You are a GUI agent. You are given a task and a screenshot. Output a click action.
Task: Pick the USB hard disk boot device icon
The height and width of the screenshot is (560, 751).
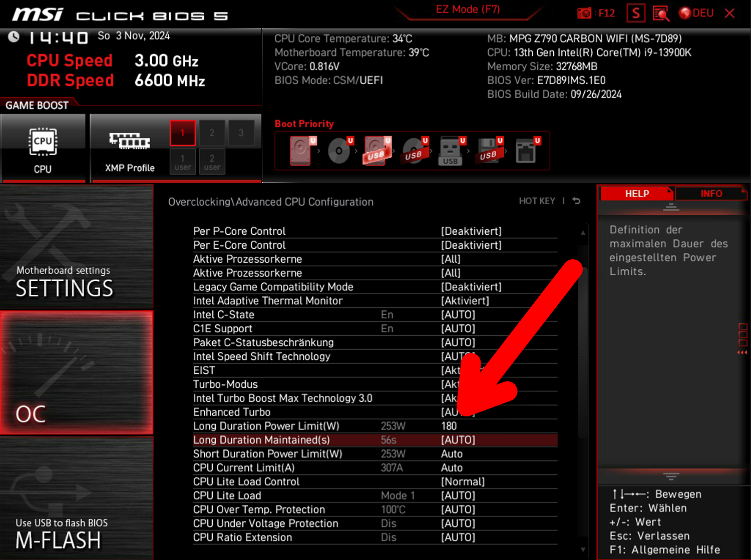point(377,151)
